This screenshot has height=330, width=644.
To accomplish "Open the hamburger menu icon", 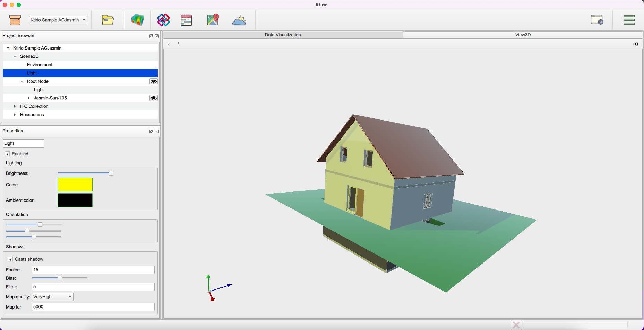I will (629, 20).
